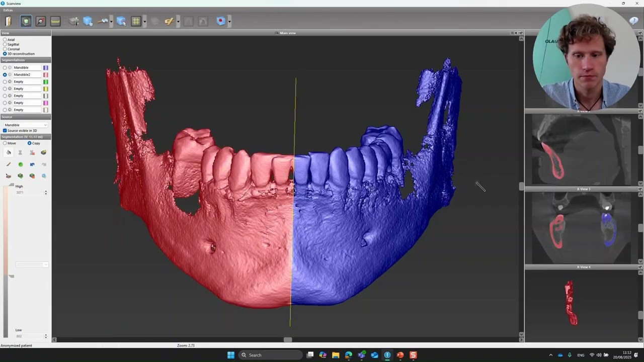Image resolution: width=644 pixels, height=362 pixels.
Task: Open the dropdown arrow beside the spline icon
Action: 178,21
